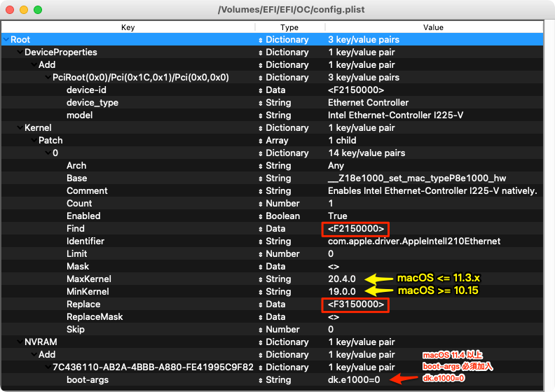Collapse the 7C436110-AB2A-4BBB GUID disclosure triangle

(48, 367)
